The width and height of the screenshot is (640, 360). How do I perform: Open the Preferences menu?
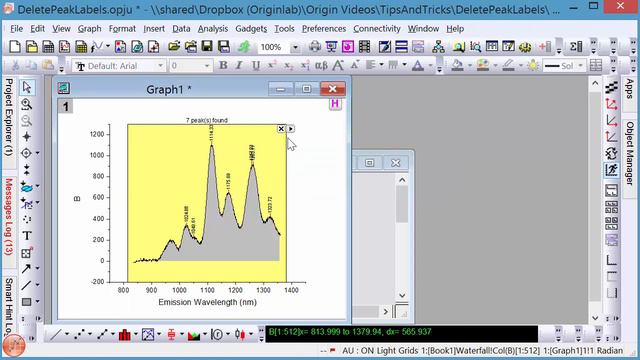coord(324,29)
